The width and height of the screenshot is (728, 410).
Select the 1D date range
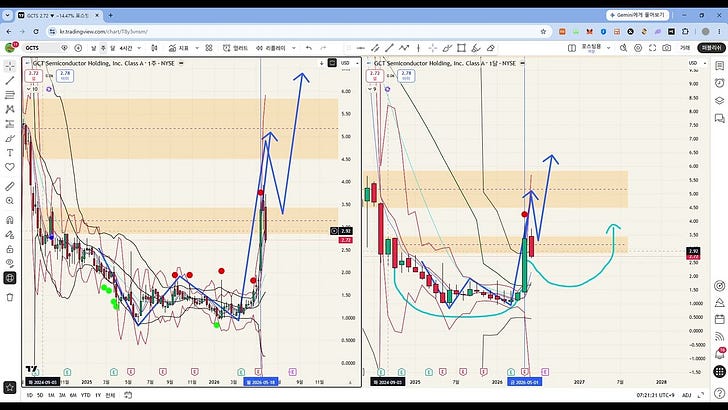[29, 395]
